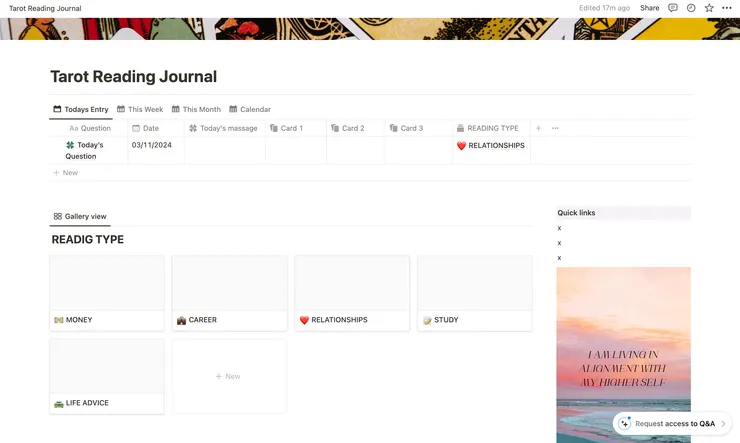Click the empty Today's massage cell
Viewport: 740px width, 443px height.
pos(225,150)
